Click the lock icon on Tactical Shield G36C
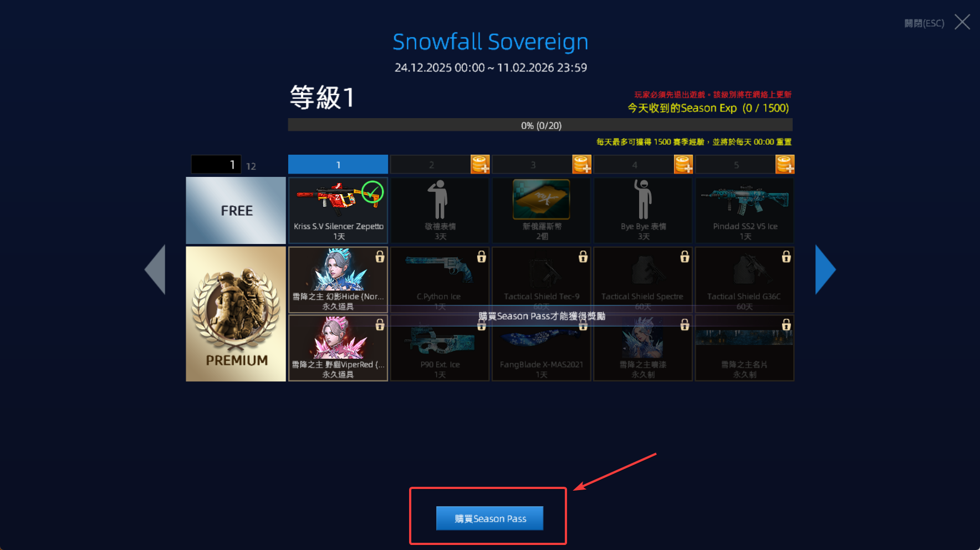Screen dimensions: 980x550 (787, 256)
